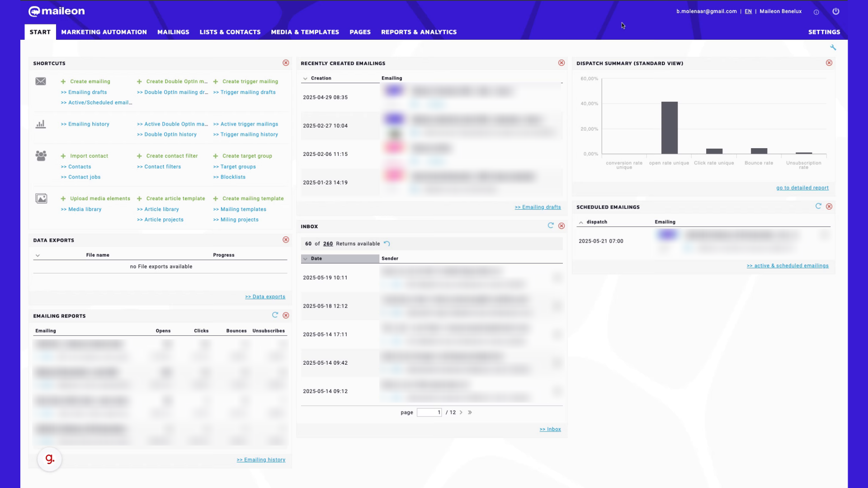Screen dimensions: 868x488
Task: Go to next inbox page arrow
Action: tap(461, 413)
